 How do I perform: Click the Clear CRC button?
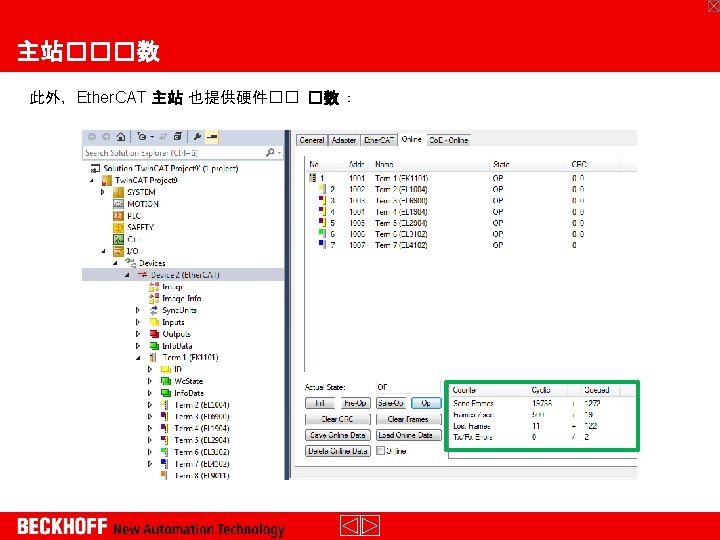pos(338,419)
